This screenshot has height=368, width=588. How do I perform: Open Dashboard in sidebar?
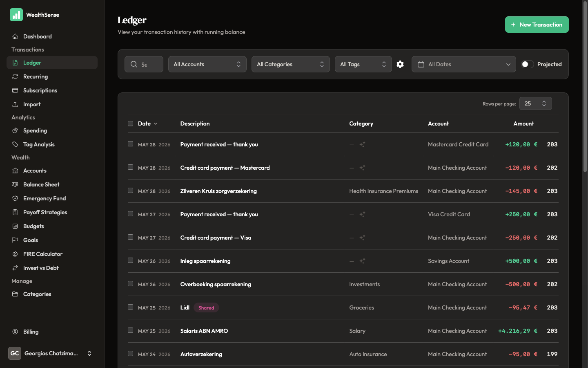click(52, 36)
